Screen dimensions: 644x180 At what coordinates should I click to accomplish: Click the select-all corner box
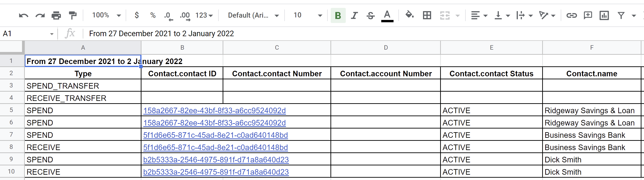(x=12, y=47)
